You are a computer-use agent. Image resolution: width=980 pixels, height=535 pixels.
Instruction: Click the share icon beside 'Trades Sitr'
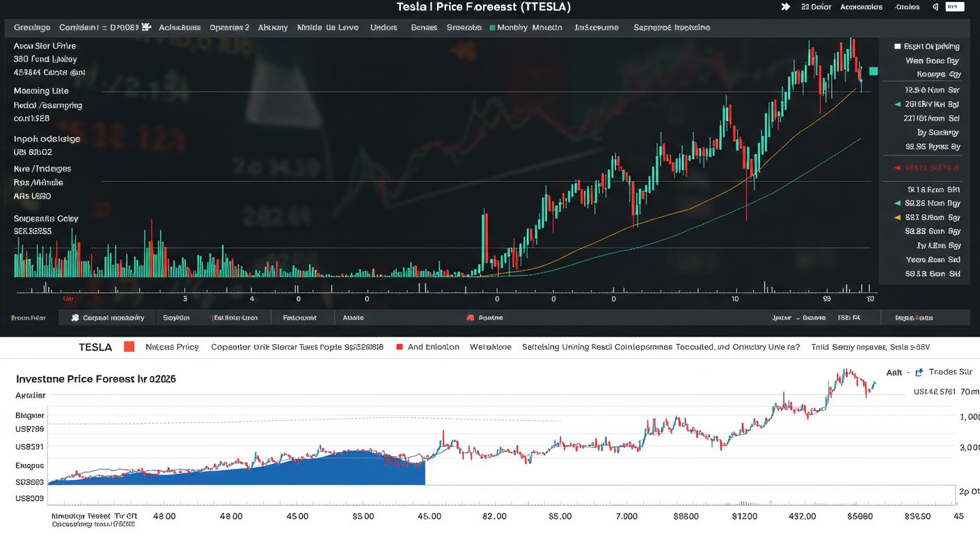(x=919, y=373)
